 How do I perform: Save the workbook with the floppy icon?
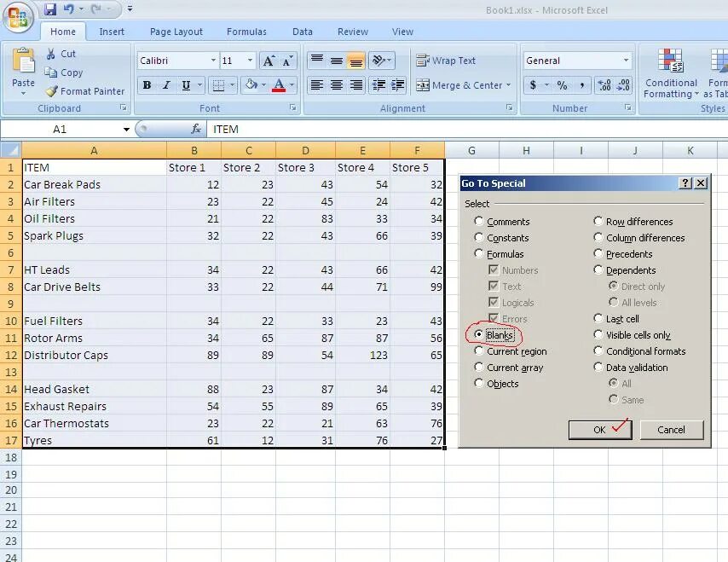pos(50,9)
